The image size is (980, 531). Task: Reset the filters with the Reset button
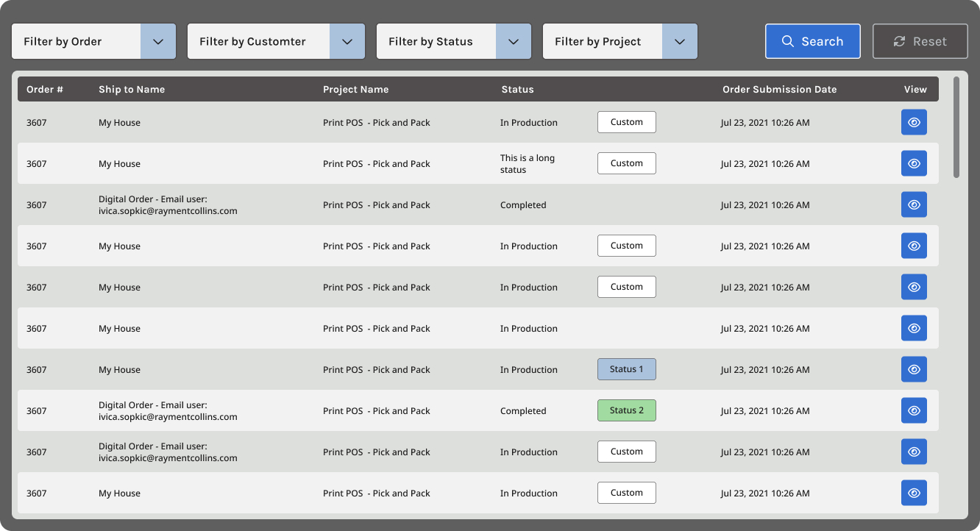tap(920, 41)
